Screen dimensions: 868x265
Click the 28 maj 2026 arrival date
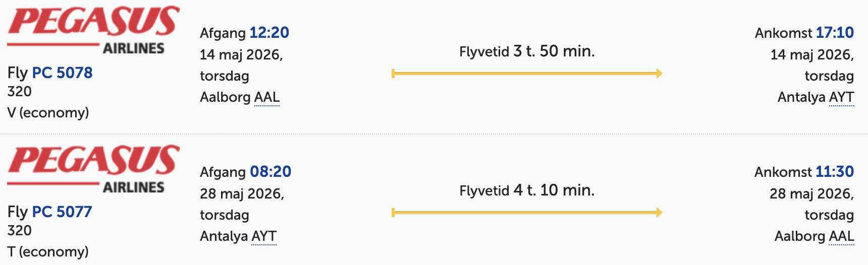pos(811,193)
